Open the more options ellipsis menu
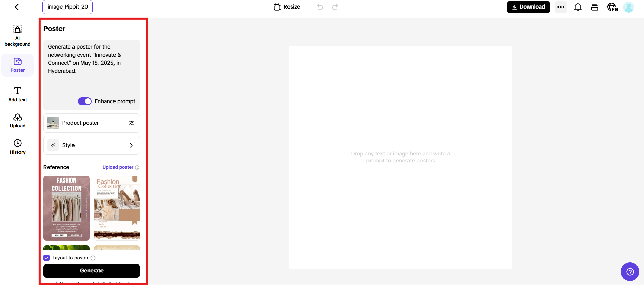The width and height of the screenshot is (644, 285). [561, 7]
